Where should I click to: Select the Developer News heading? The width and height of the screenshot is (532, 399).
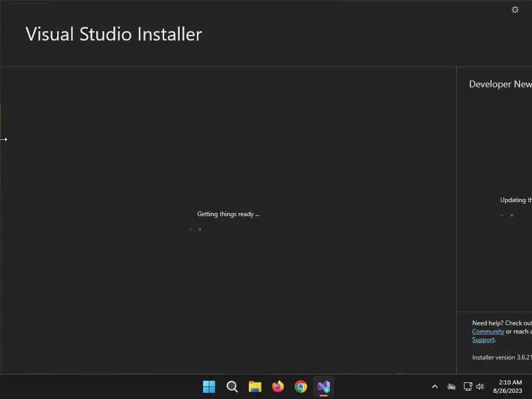500,84
